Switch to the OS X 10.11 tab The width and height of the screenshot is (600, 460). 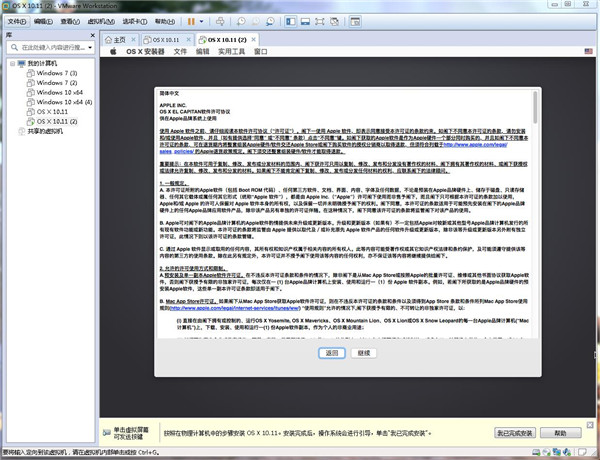tap(165, 38)
